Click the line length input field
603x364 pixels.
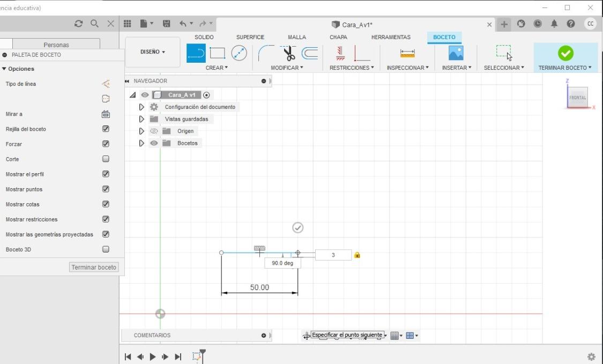click(x=333, y=255)
